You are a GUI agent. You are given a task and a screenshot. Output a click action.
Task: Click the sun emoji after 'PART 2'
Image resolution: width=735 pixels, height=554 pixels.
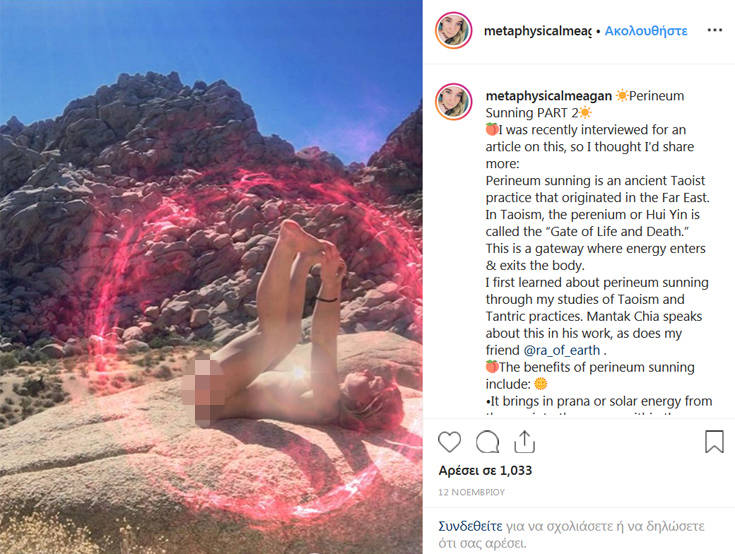pos(585,112)
